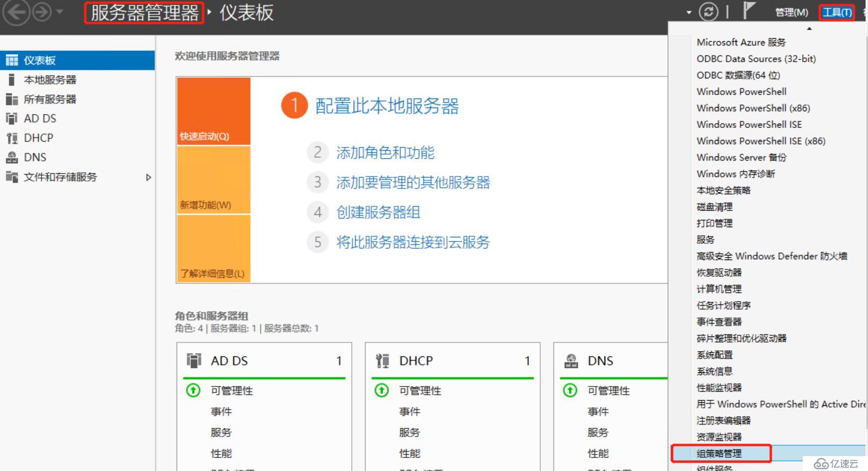The width and height of the screenshot is (868, 471).
Task: Click 创建服务器组 link
Action: click(379, 212)
